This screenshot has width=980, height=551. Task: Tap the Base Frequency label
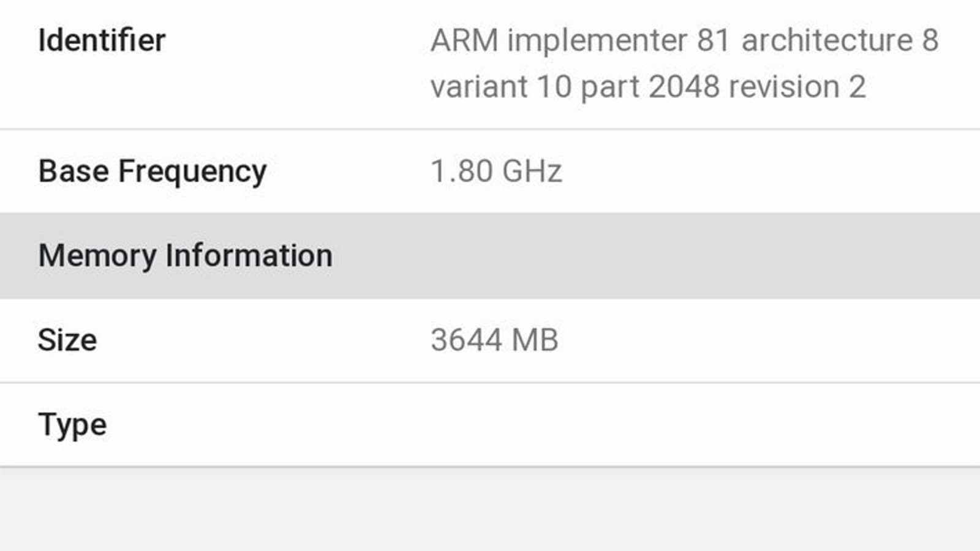(153, 171)
